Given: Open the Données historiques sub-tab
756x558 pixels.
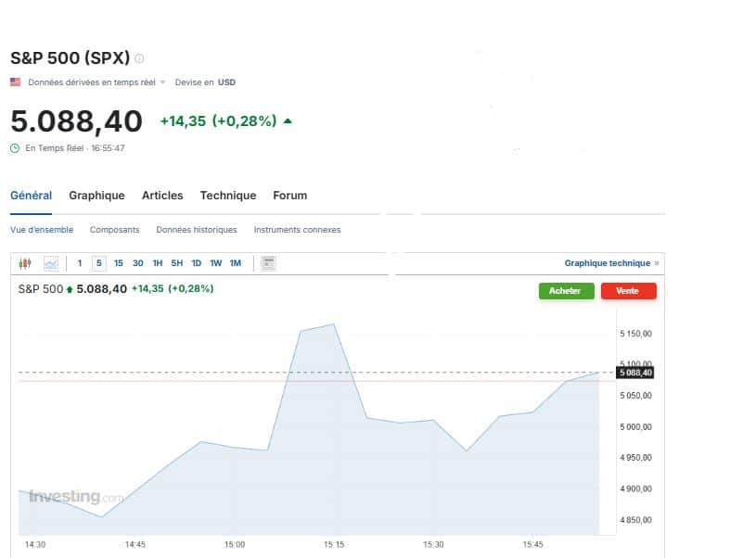Looking at the screenshot, I should [197, 230].
